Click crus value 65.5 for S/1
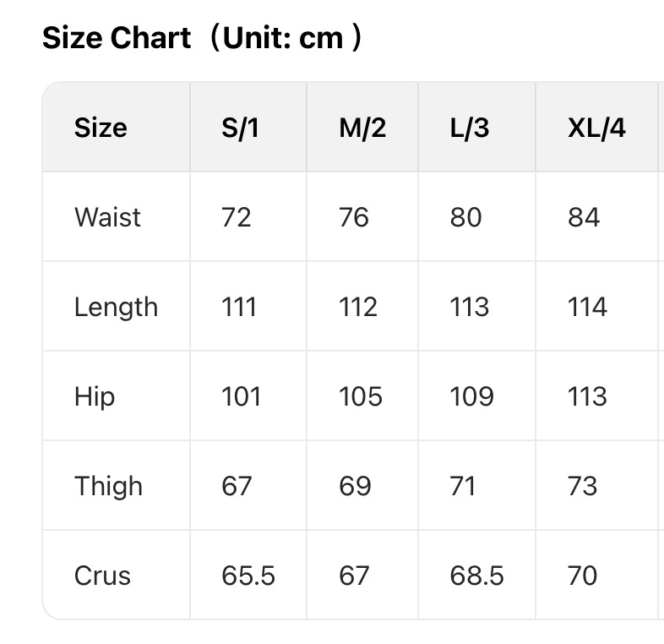 point(248,576)
